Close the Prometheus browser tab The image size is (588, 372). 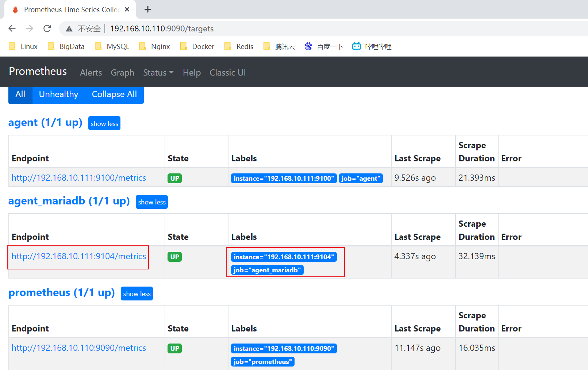pyautogui.click(x=127, y=9)
